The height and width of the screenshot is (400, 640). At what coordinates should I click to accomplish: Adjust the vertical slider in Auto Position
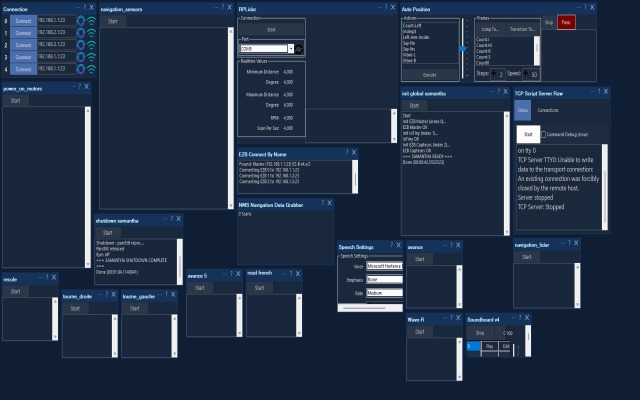click(463, 49)
